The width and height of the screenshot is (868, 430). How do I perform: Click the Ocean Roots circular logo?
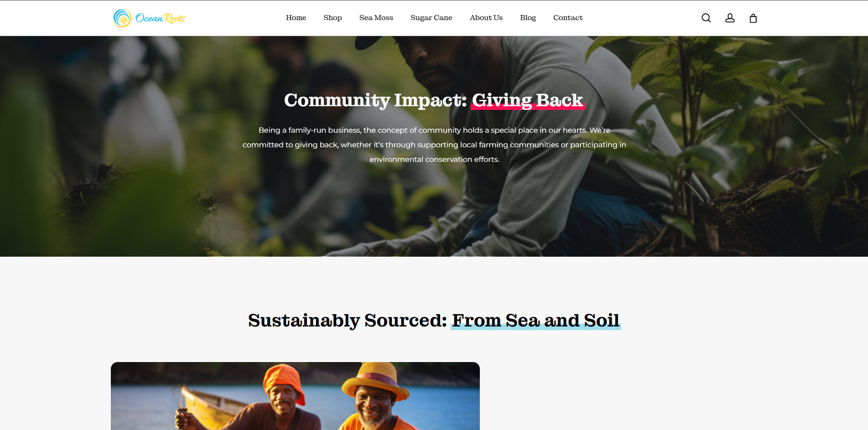(x=122, y=18)
